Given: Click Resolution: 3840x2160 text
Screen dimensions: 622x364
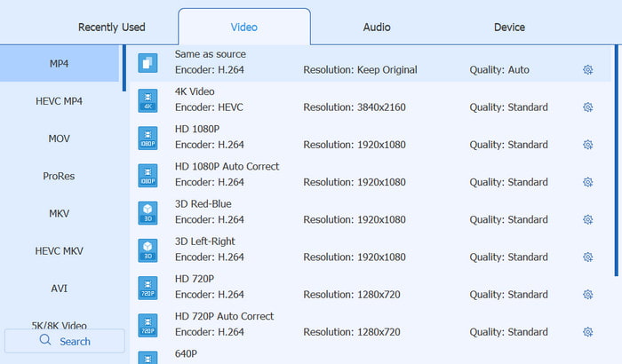Looking at the screenshot, I should (x=355, y=107).
